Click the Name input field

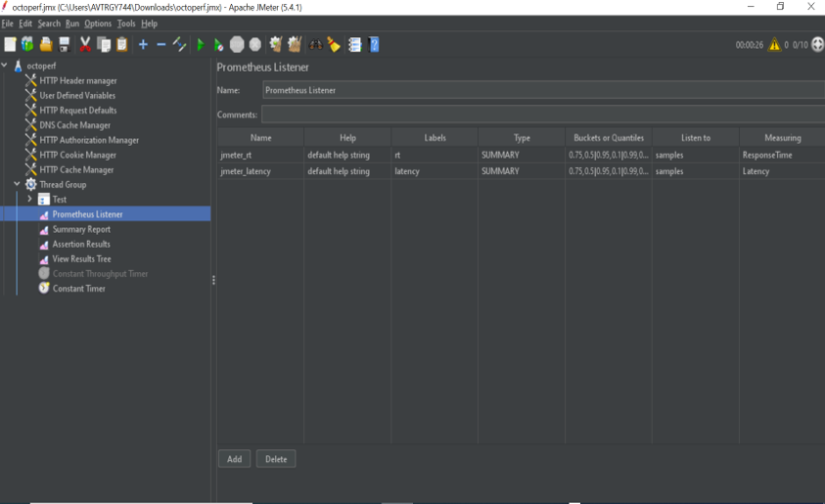[543, 90]
